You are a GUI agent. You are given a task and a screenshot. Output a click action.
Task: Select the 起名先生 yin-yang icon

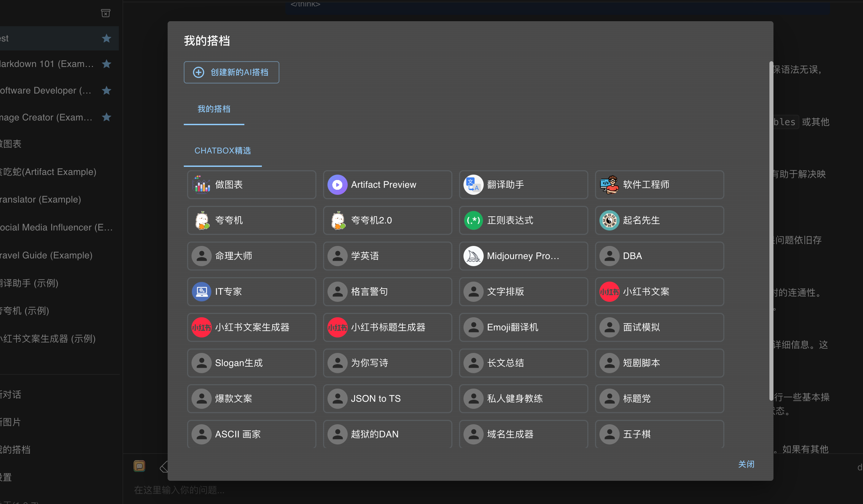pos(609,220)
